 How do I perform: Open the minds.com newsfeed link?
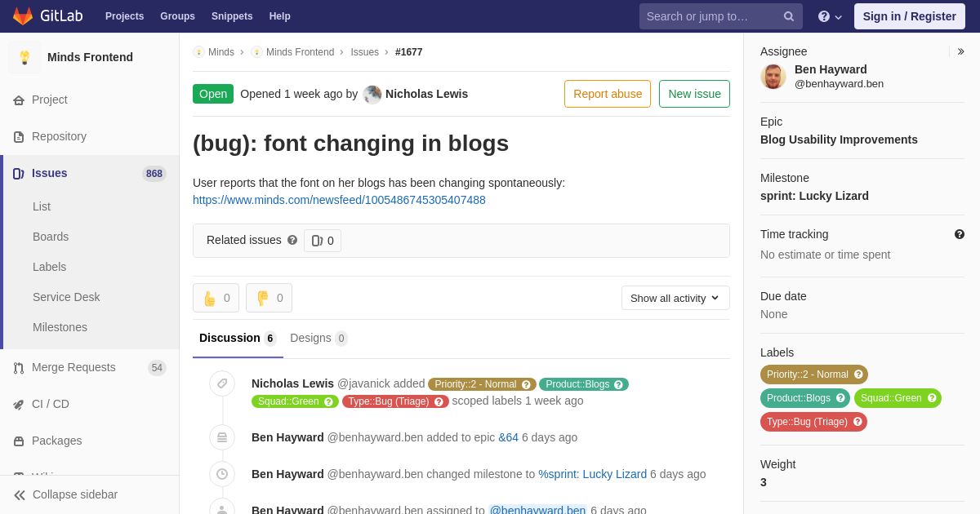(339, 200)
